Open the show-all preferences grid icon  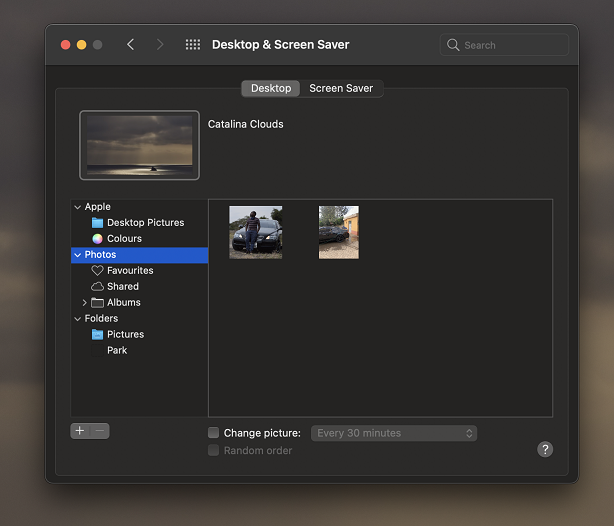coord(193,45)
